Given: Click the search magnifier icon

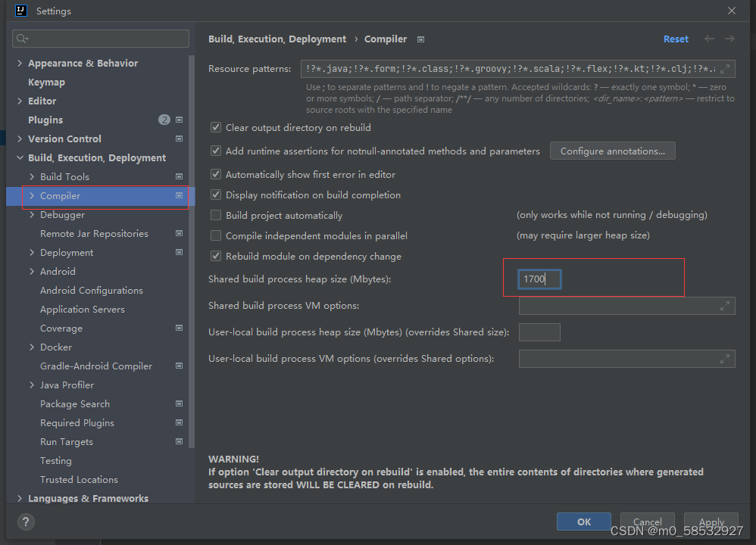Looking at the screenshot, I should tap(22, 39).
